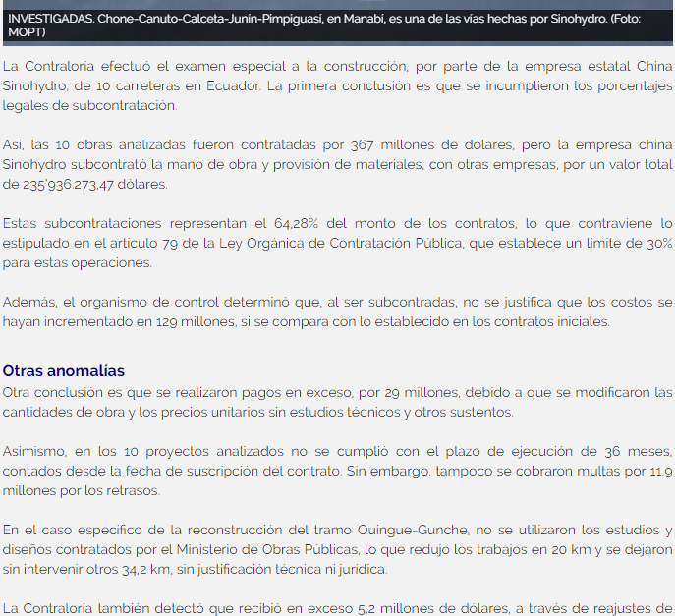Click the "Otras anomalías" section heading
This screenshot has width=675, height=616.
[64, 370]
